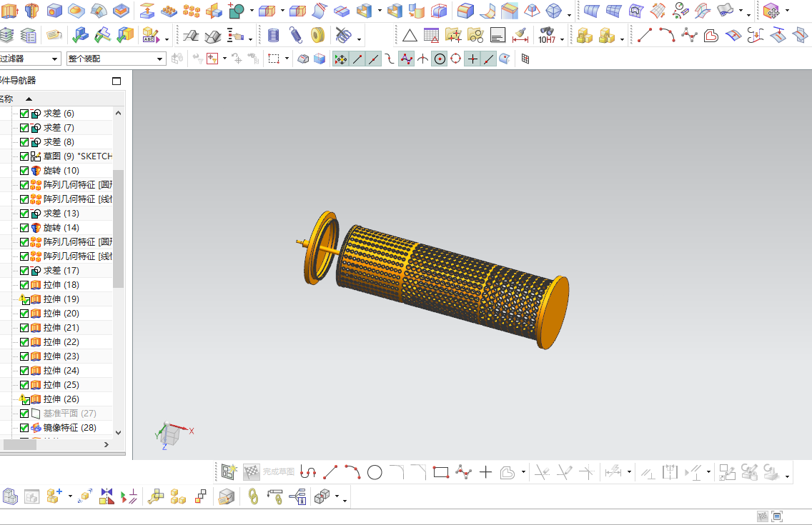Select the Extrude tool in top toolbar

tap(9, 10)
